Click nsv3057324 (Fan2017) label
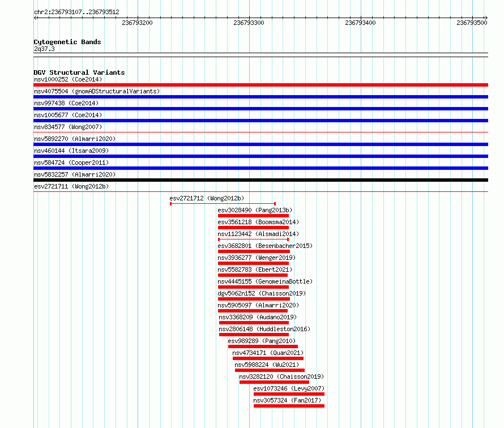The height and width of the screenshot is (428, 504). pyautogui.click(x=287, y=400)
